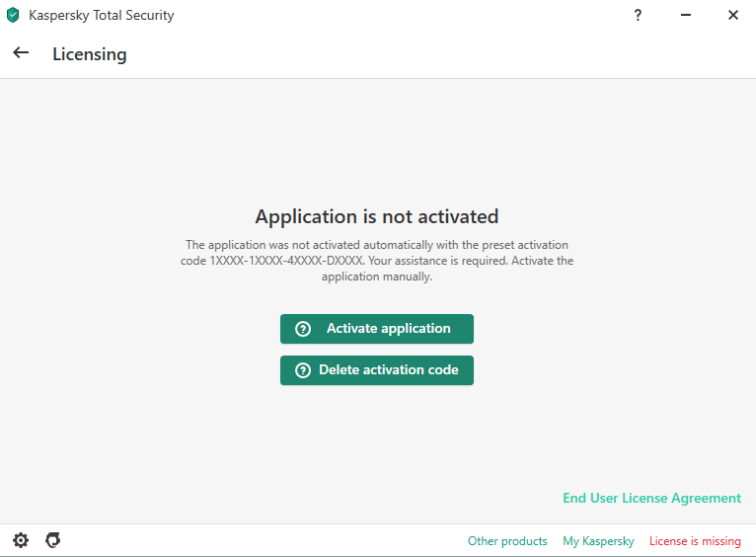756x557 pixels.
Task: Click the Application is not activated heading
Action: pyautogui.click(x=377, y=216)
